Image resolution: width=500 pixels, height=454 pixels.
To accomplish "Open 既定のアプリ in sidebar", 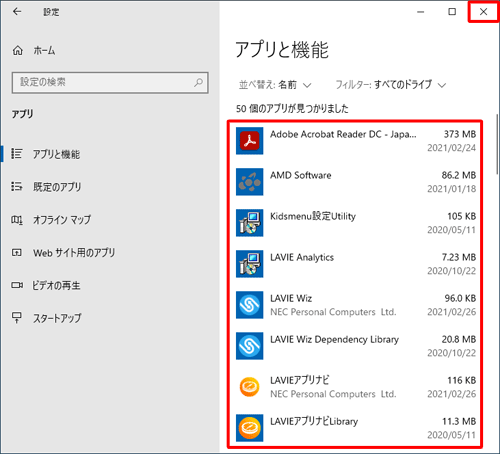I will pyautogui.click(x=57, y=187).
